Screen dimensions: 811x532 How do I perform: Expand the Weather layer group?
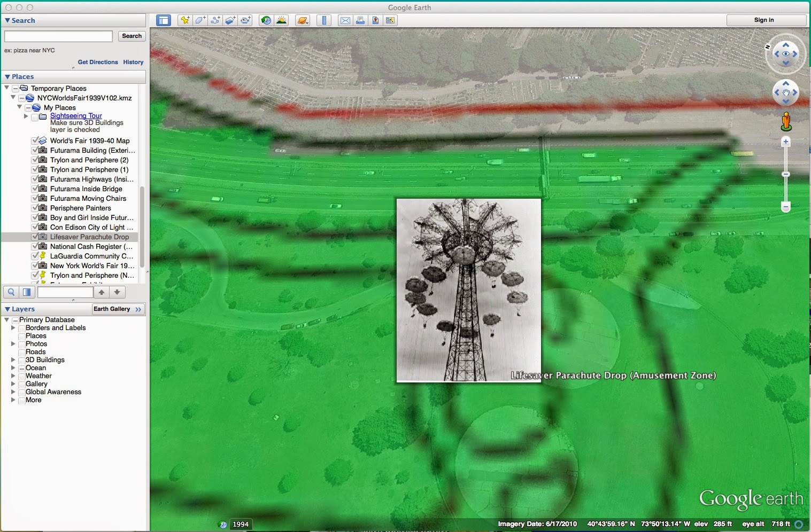coord(13,376)
